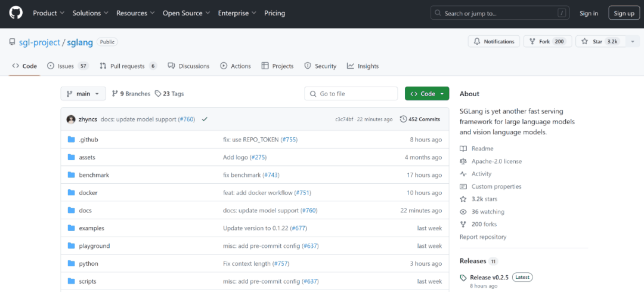Open the 452 Commits history
Viewport: 644px width, 292px height.
[x=420, y=119]
